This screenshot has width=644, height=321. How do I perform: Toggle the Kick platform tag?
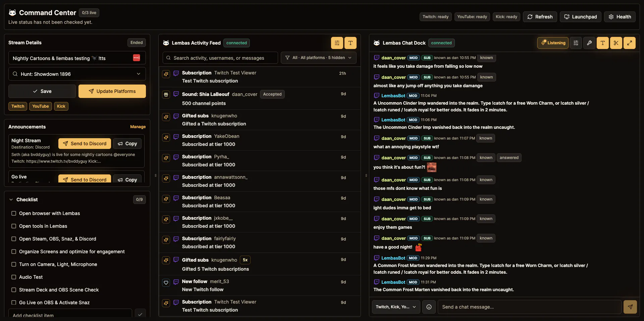pyautogui.click(x=61, y=106)
